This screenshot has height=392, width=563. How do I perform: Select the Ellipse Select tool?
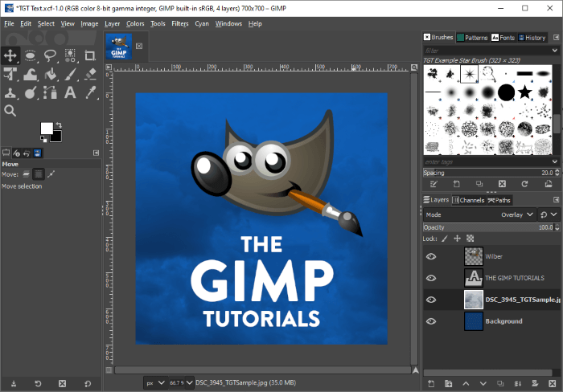[x=31, y=55]
